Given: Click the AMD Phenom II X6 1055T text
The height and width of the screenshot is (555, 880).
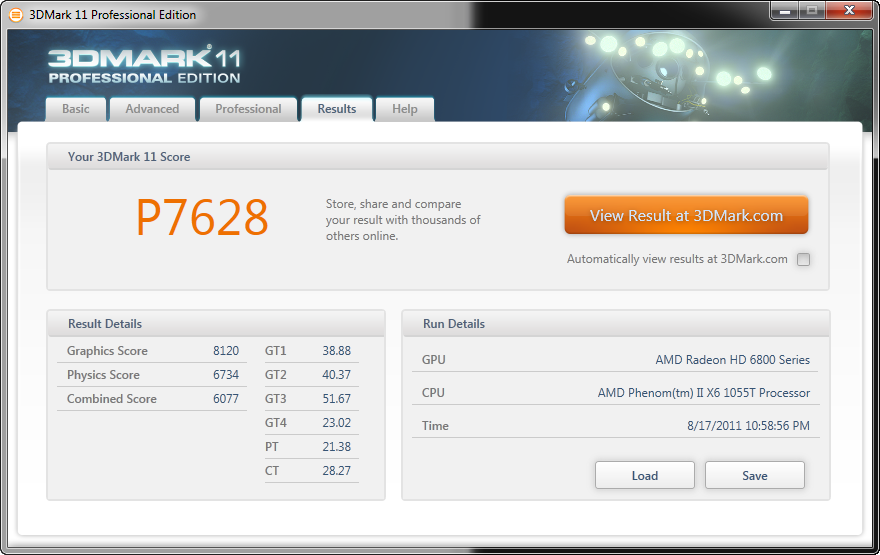Looking at the screenshot, I should 704,393.
